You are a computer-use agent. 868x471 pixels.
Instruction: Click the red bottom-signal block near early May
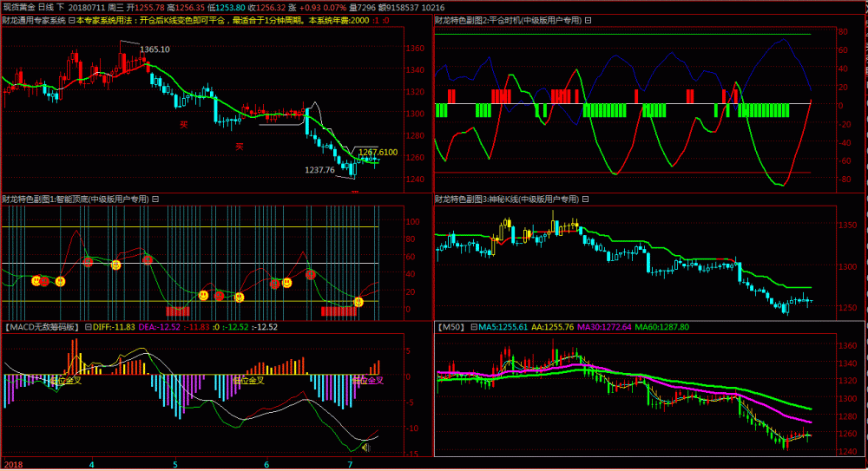pos(178,311)
